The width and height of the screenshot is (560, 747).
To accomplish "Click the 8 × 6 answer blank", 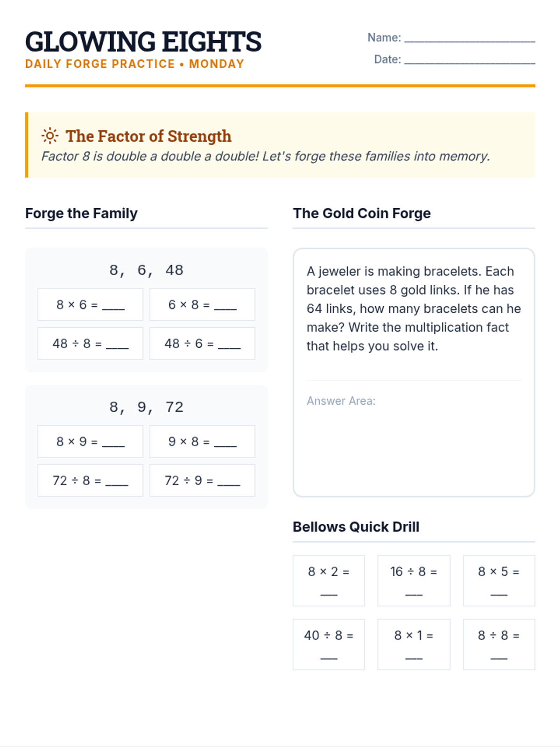I will [x=113, y=306].
